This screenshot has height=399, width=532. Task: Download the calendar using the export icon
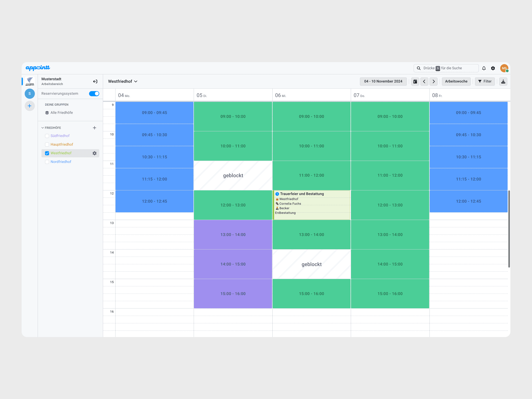[503, 81]
